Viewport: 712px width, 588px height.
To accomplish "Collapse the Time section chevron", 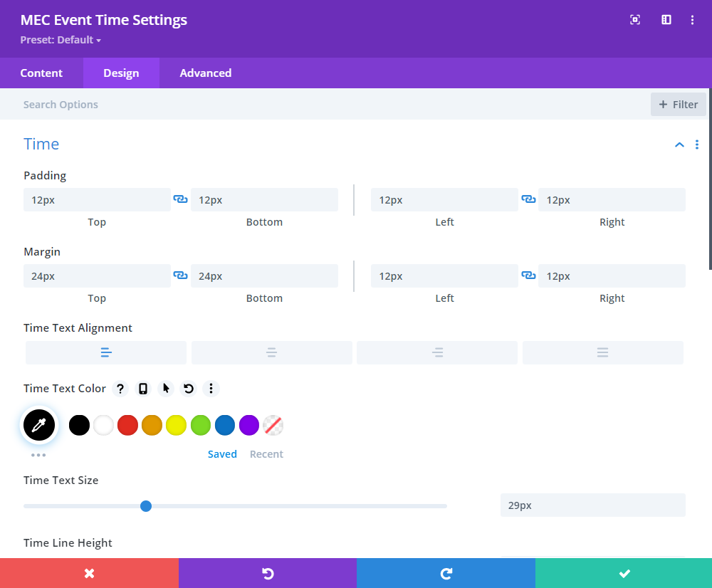I will (x=679, y=145).
